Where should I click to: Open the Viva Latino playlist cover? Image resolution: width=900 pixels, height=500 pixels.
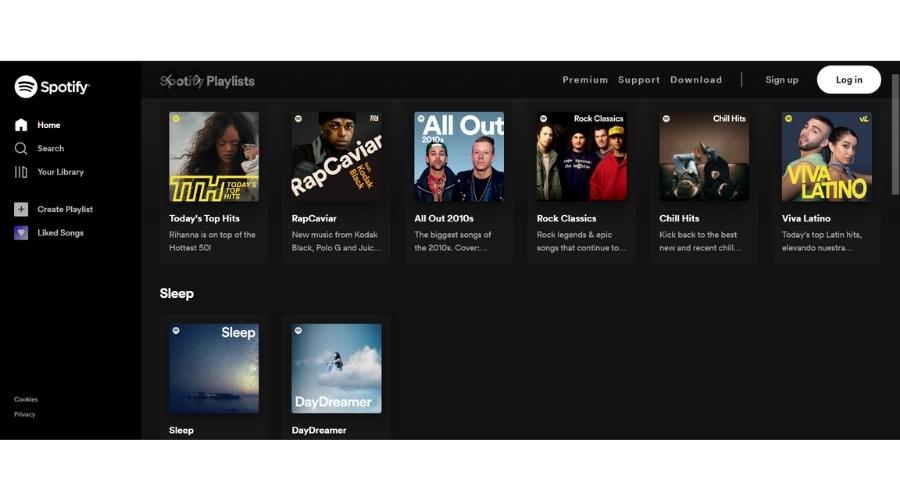tap(826, 156)
